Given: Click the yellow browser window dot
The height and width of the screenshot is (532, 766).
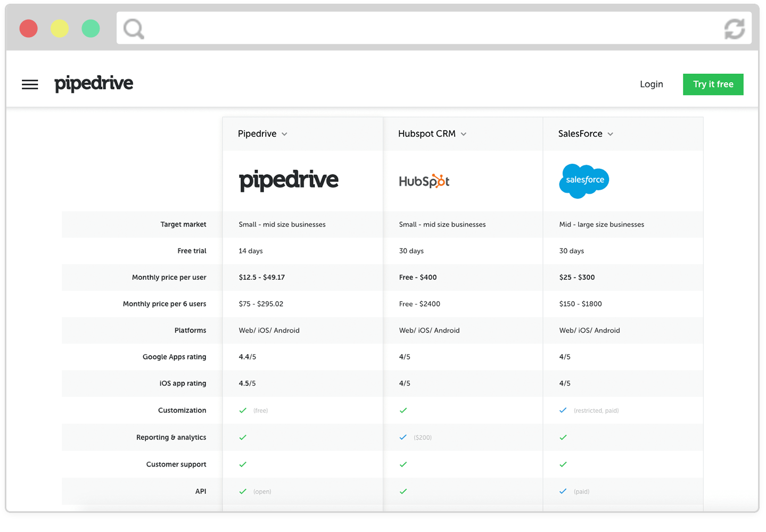Looking at the screenshot, I should click(x=60, y=28).
